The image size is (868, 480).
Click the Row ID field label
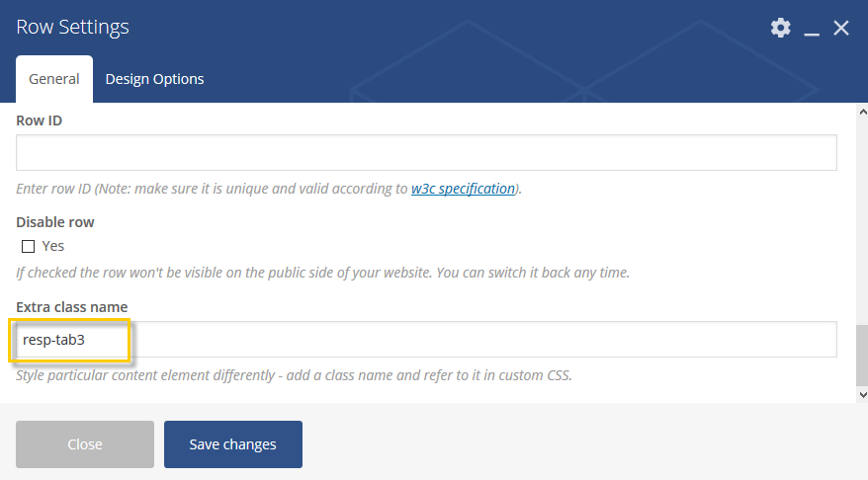point(40,120)
